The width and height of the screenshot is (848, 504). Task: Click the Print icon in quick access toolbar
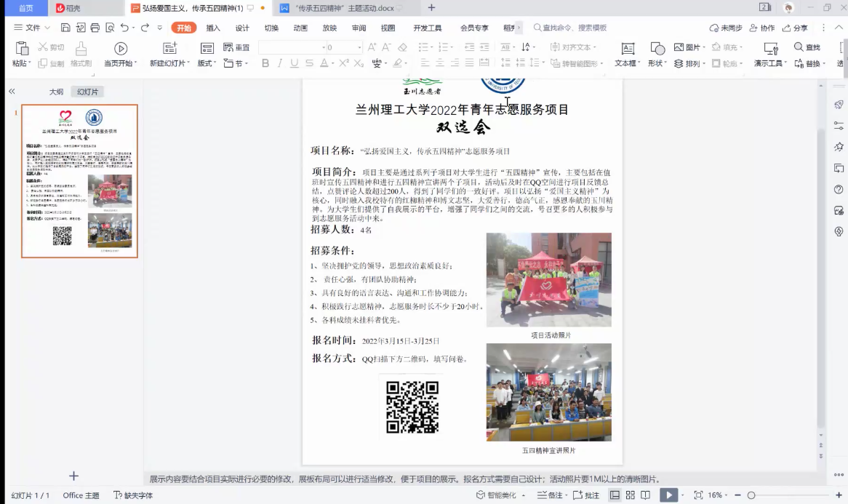95,28
